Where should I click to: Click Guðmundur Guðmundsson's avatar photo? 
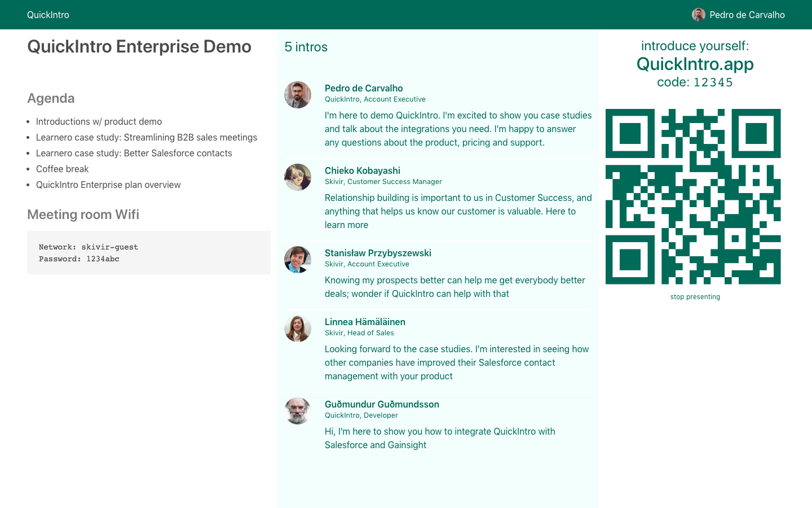298,411
